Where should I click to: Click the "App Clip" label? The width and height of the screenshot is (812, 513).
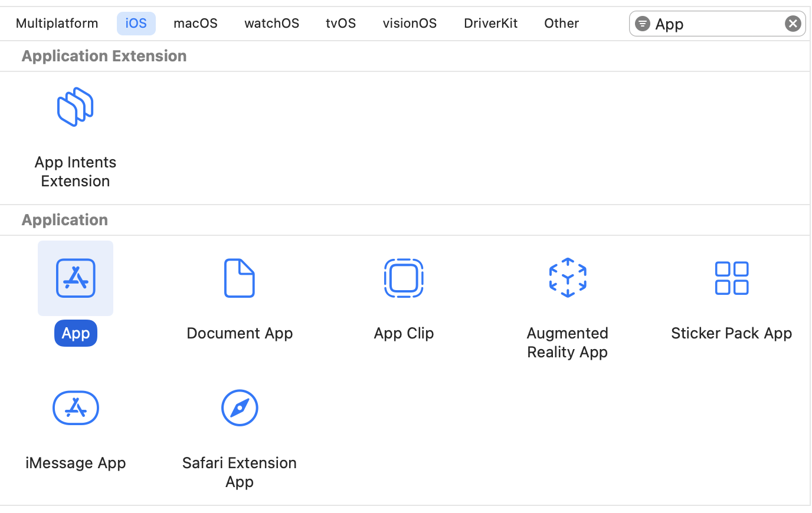[404, 333]
